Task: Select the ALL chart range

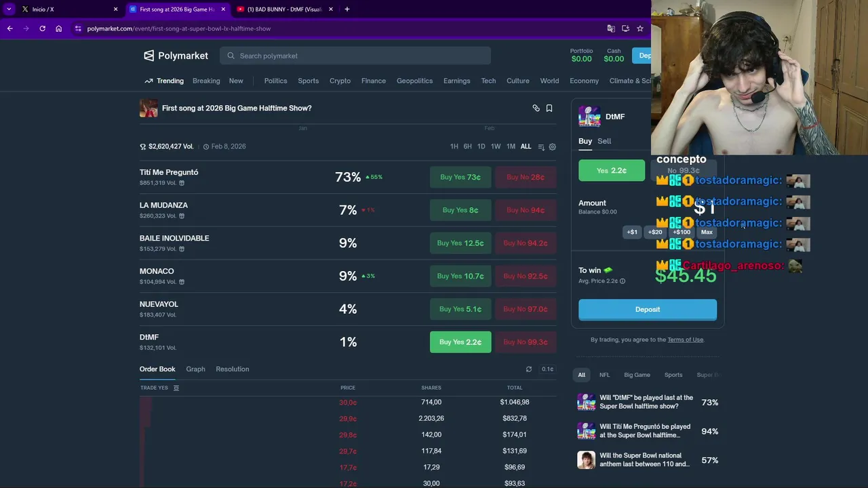Action: click(526, 147)
